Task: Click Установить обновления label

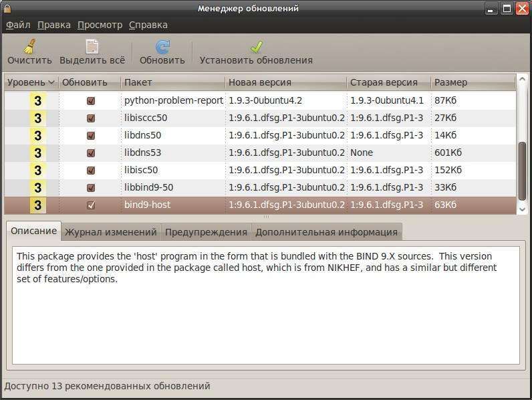Action: [x=256, y=60]
